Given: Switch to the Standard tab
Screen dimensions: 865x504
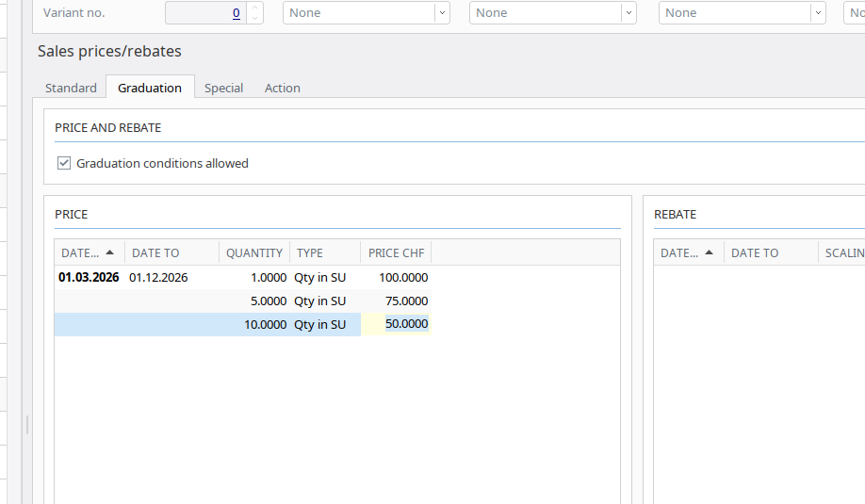Looking at the screenshot, I should tap(71, 88).
